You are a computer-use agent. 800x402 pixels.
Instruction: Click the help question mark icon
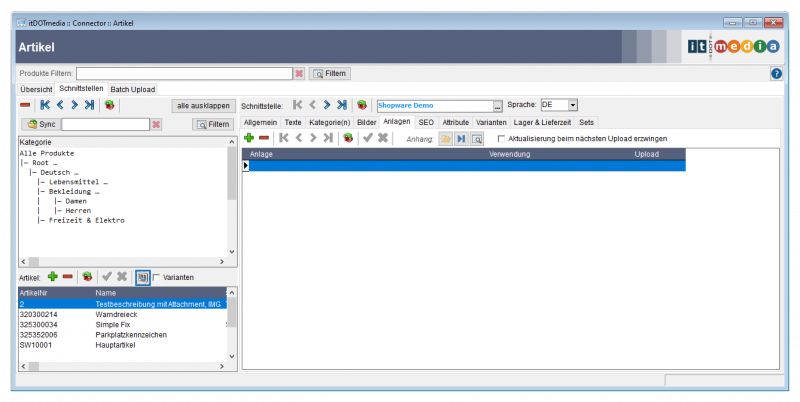(776, 73)
